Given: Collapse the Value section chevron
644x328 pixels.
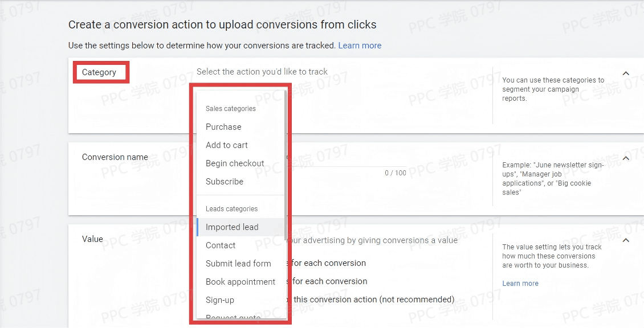Looking at the screenshot, I should 626,240.
